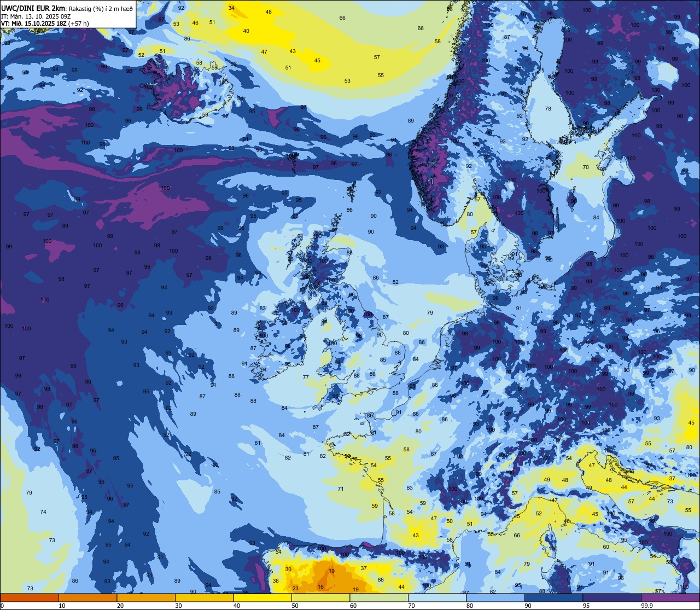Click the value 74 over the southwest Atlantic
Image resolution: width=700 pixels, height=610 pixels.
coord(43,512)
